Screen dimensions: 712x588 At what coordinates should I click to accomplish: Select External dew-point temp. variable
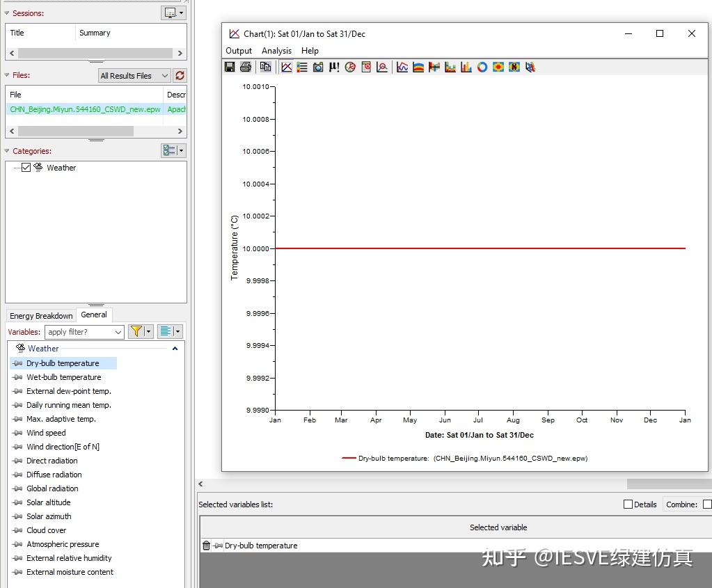click(x=69, y=391)
